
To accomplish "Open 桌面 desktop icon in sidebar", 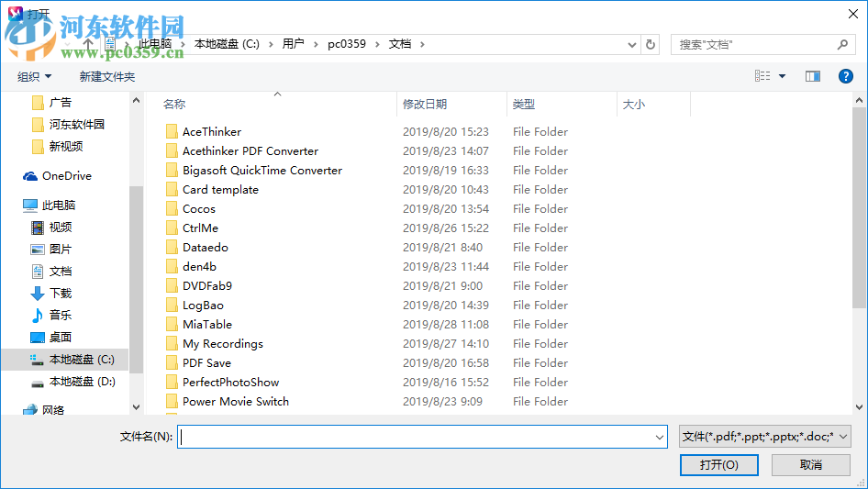I will (37, 338).
